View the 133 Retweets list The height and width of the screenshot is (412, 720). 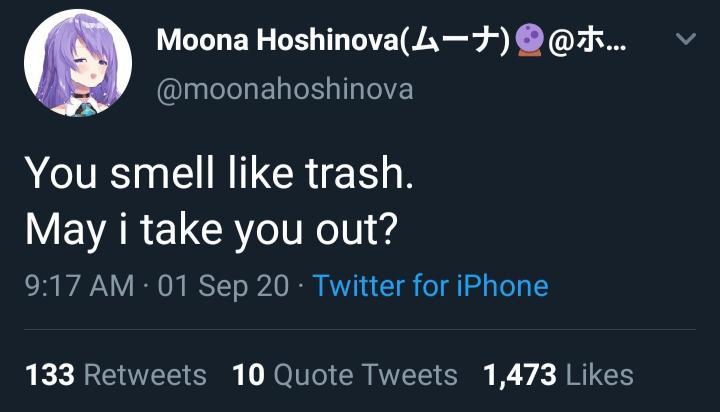pos(115,375)
